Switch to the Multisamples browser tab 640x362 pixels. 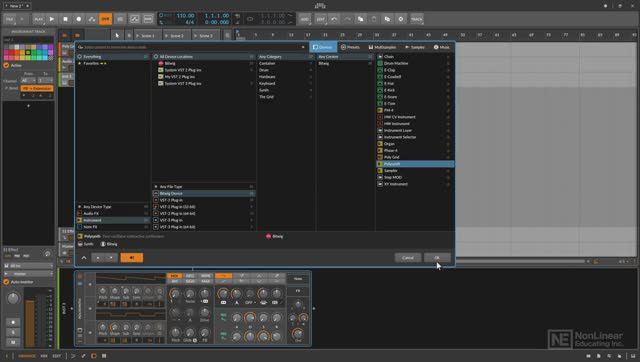point(382,47)
